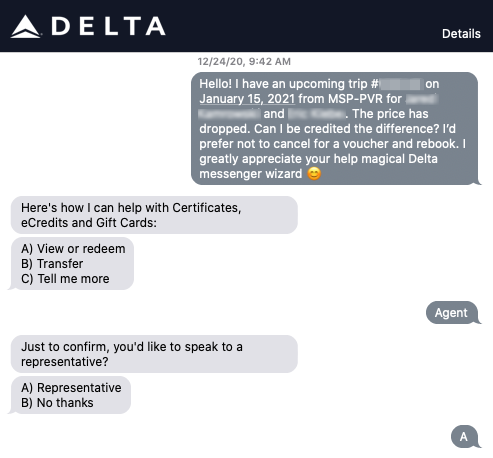Screen dimensions: 493x458
Task: Choose option B) No thanks
Action: pyautogui.click(x=57, y=403)
